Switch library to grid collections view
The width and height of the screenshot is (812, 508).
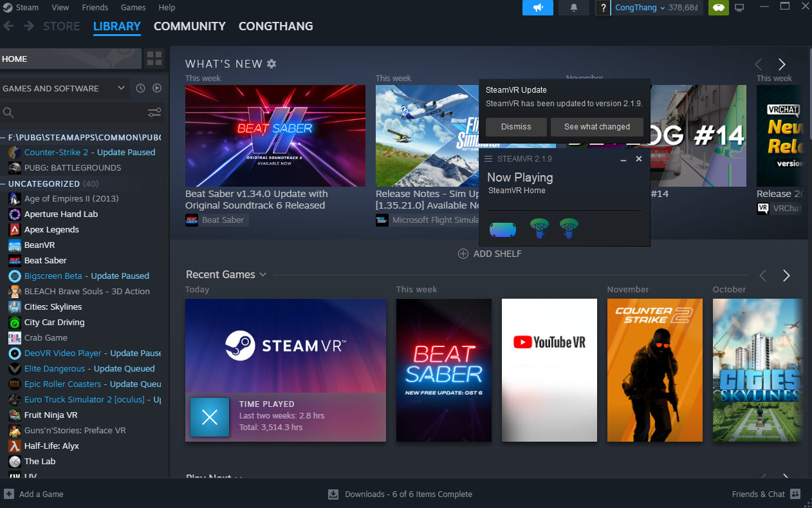coord(154,59)
